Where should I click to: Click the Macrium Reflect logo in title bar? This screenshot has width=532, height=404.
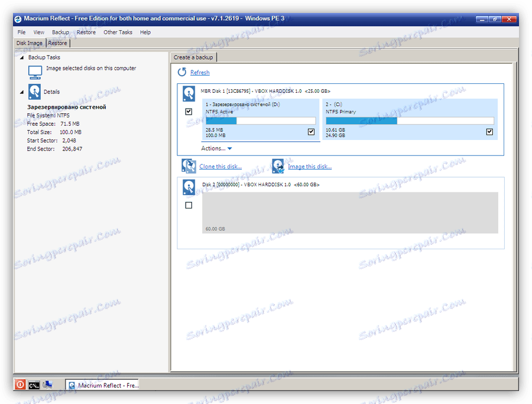(x=18, y=19)
